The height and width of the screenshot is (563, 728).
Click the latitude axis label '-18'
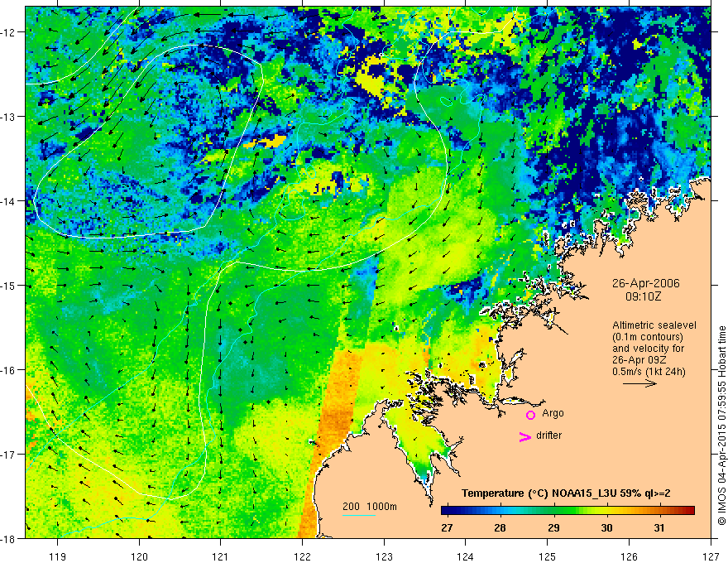(9, 539)
